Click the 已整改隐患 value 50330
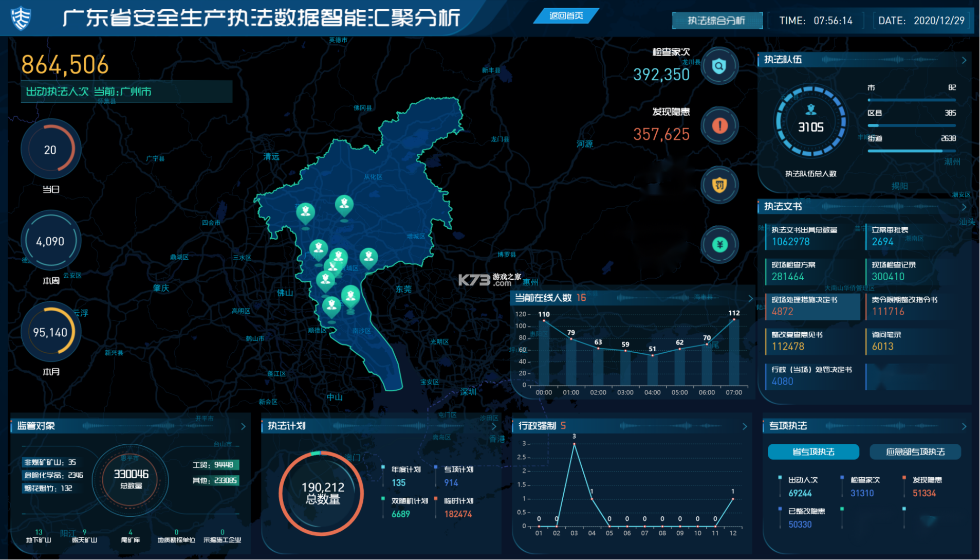 (800, 525)
